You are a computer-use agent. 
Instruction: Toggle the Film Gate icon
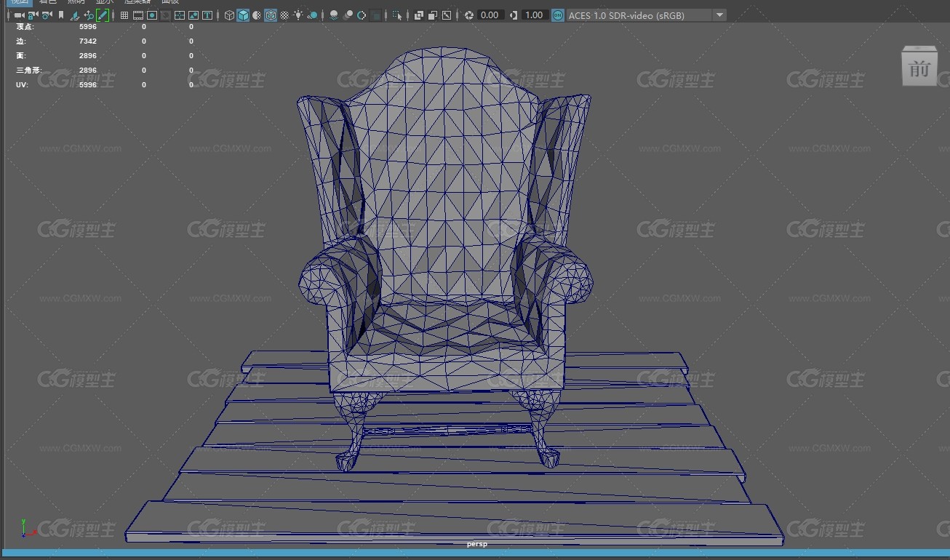(x=138, y=15)
